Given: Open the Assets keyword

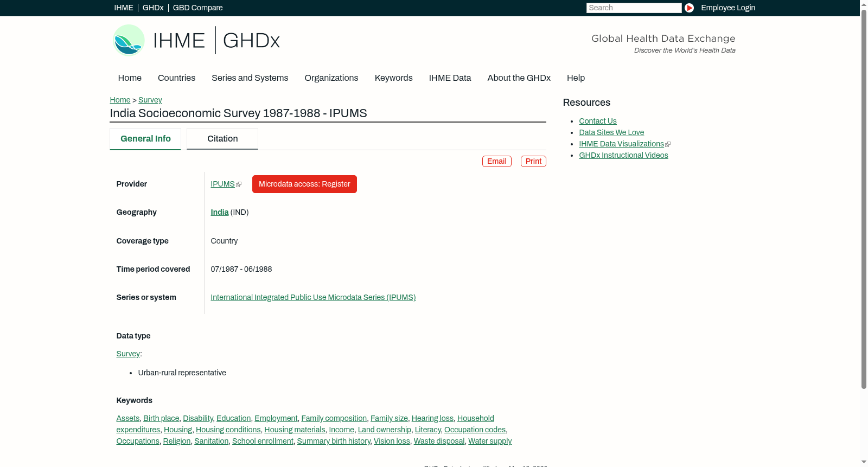Looking at the screenshot, I should pyautogui.click(x=128, y=418).
